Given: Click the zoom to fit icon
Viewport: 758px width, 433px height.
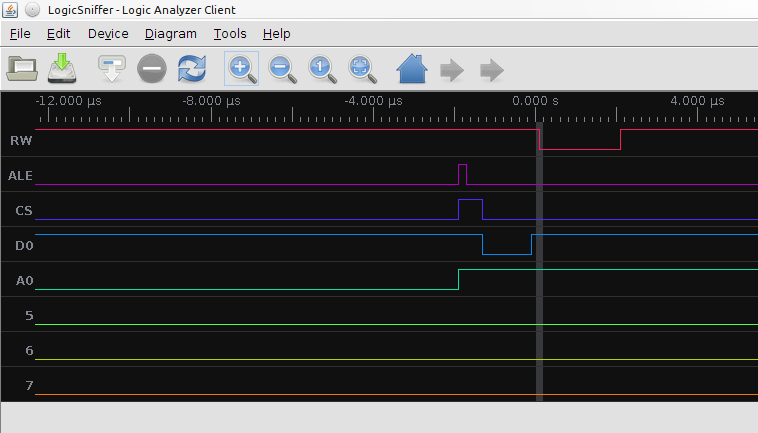Looking at the screenshot, I should pyautogui.click(x=362, y=69).
